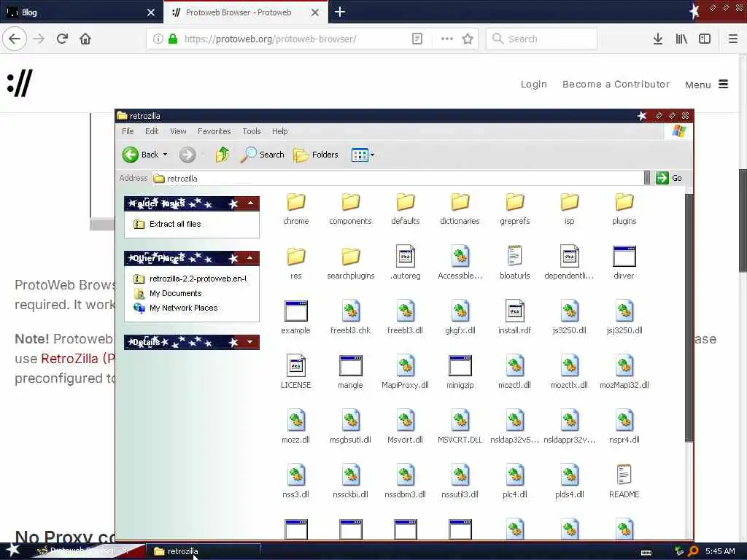Select the minigzip executable
The image size is (747, 560).
coord(460,371)
